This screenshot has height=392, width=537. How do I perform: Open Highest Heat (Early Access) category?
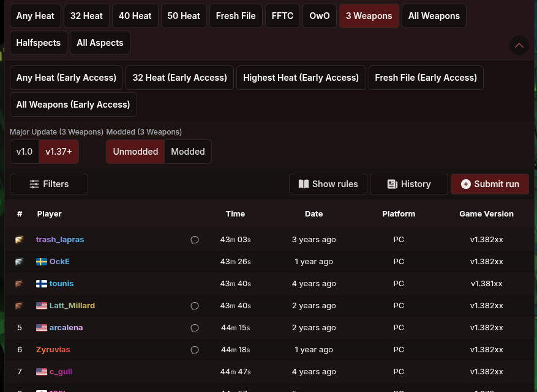301,78
